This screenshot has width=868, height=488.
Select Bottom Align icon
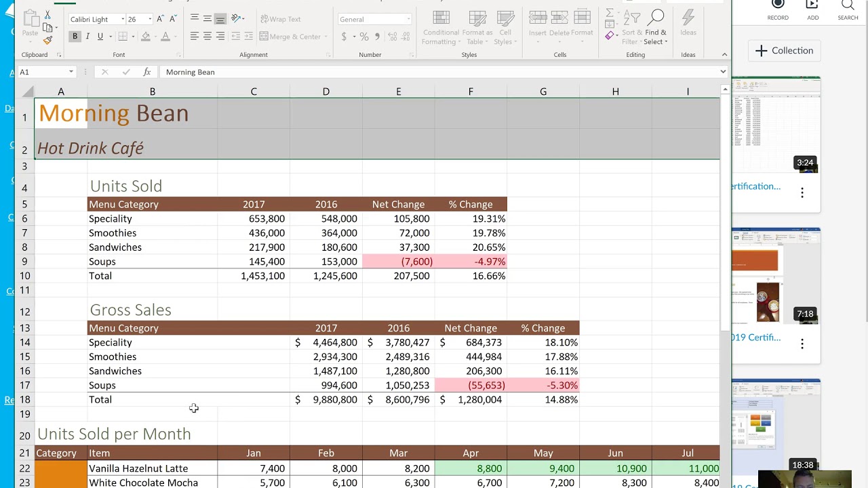(x=220, y=18)
